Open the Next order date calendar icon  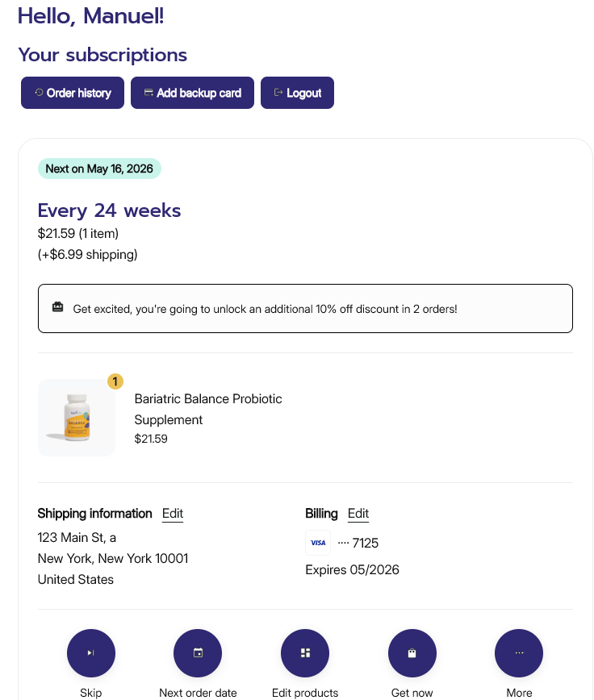[x=198, y=653]
